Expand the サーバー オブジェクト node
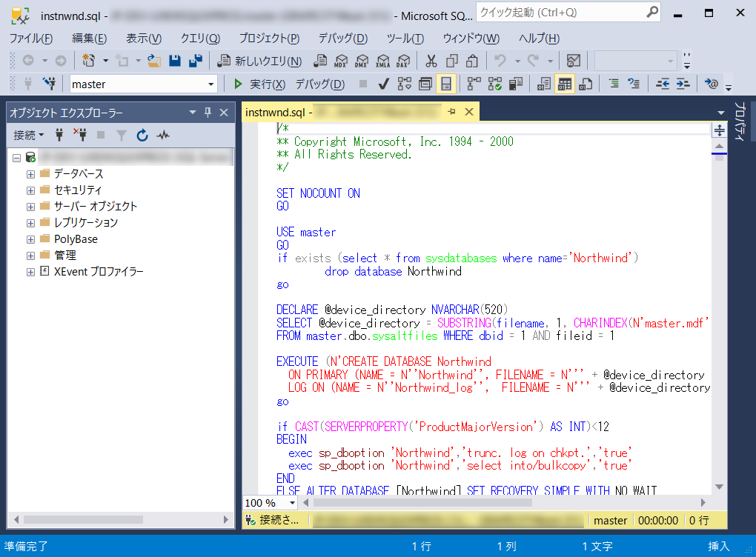Viewport: 756px width, 557px height. (x=31, y=207)
